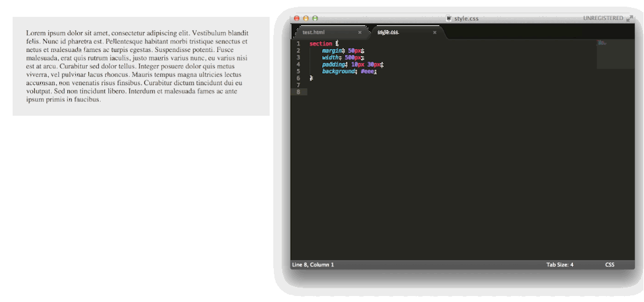Click line number 8 in the gutter
Viewport: 644px width, 302px height.
298,92
